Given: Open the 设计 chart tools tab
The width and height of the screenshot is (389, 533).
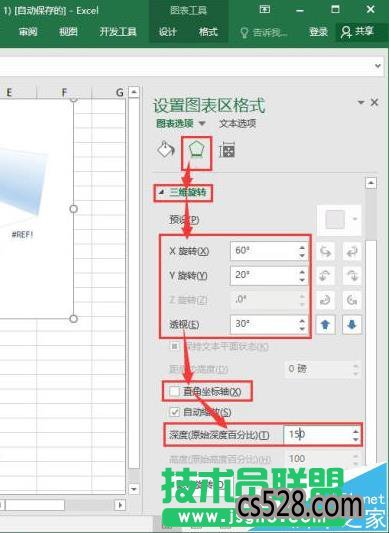Looking at the screenshot, I should point(168,32).
